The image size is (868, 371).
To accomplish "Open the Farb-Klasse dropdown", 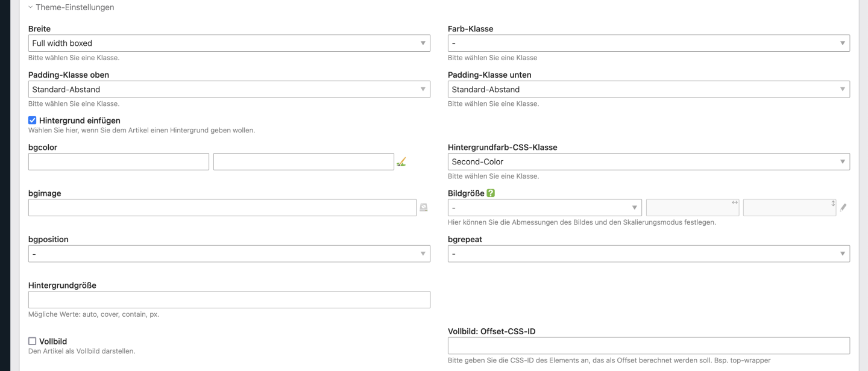I will point(649,43).
